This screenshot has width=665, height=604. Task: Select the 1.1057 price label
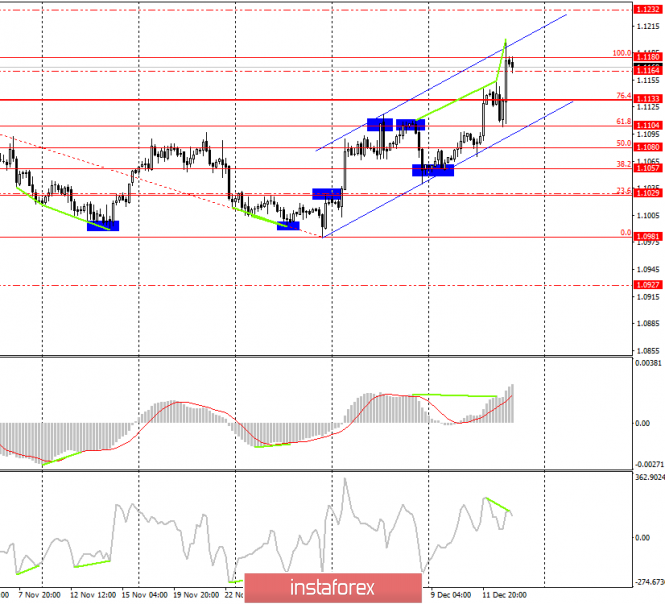[x=646, y=168]
